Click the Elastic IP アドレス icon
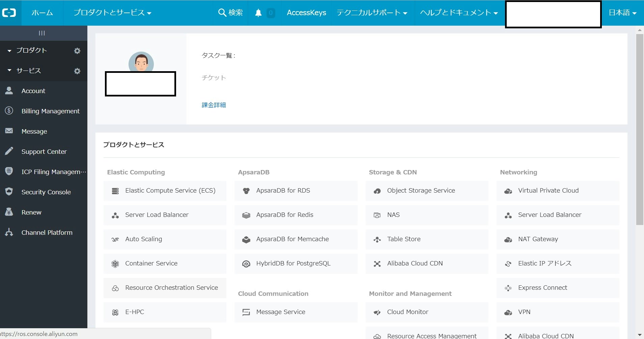The image size is (644, 339). [508, 264]
